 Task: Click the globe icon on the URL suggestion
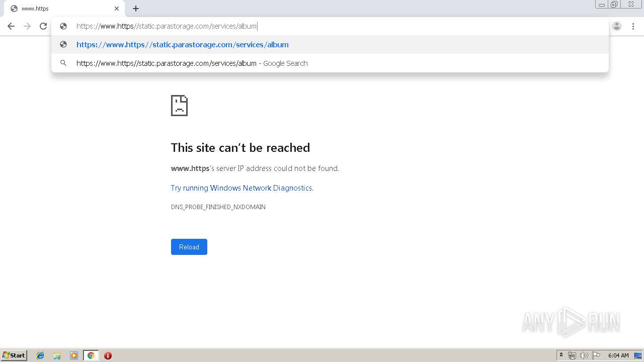pos(63,45)
